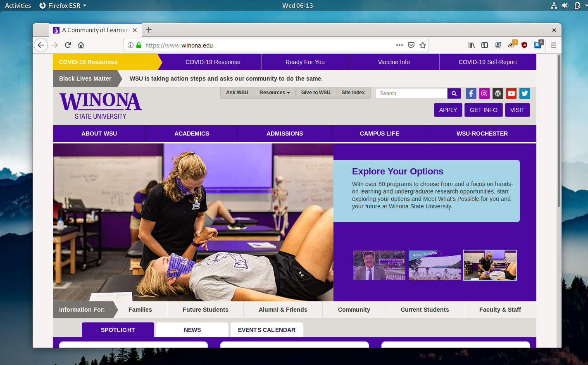Open the Firefox home page icon
The image size is (588, 365).
click(81, 45)
